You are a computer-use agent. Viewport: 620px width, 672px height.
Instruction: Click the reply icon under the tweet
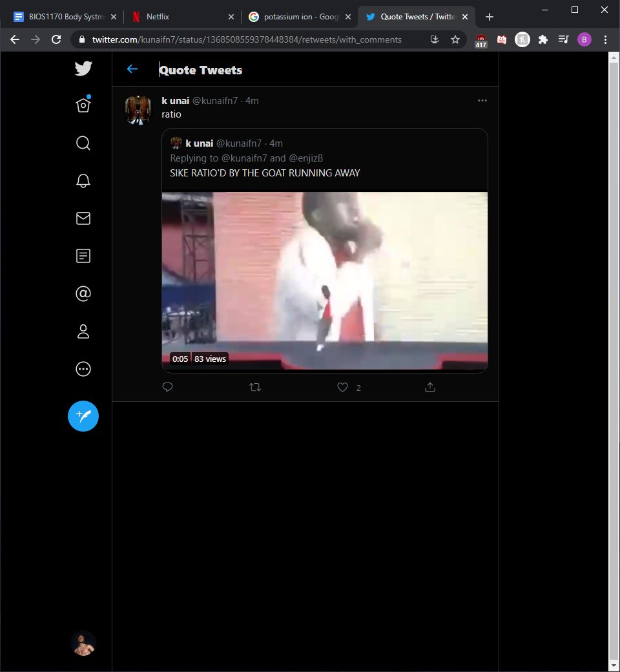(167, 388)
